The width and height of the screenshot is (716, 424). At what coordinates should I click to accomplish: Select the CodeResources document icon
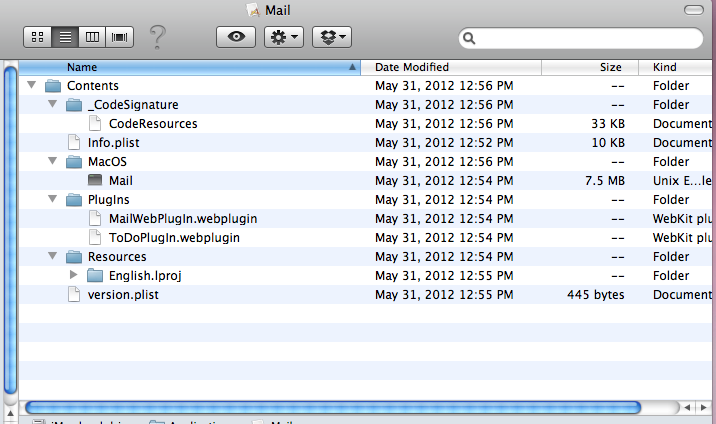(95, 123)
